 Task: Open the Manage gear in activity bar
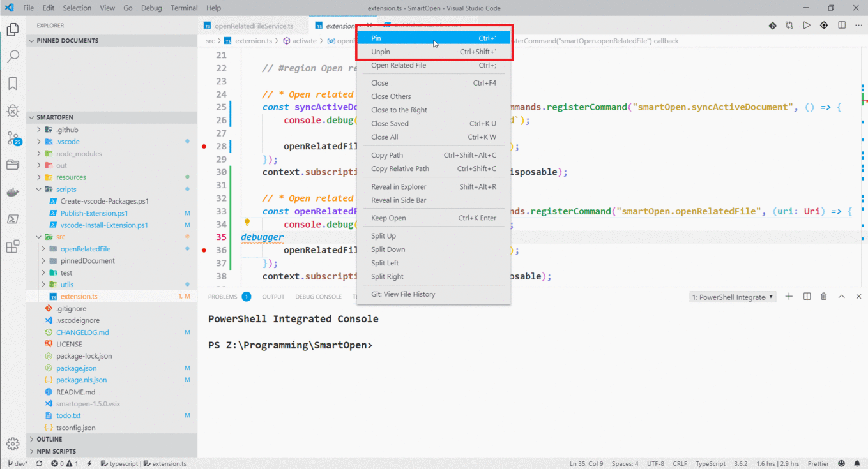(x=12, y=444)
